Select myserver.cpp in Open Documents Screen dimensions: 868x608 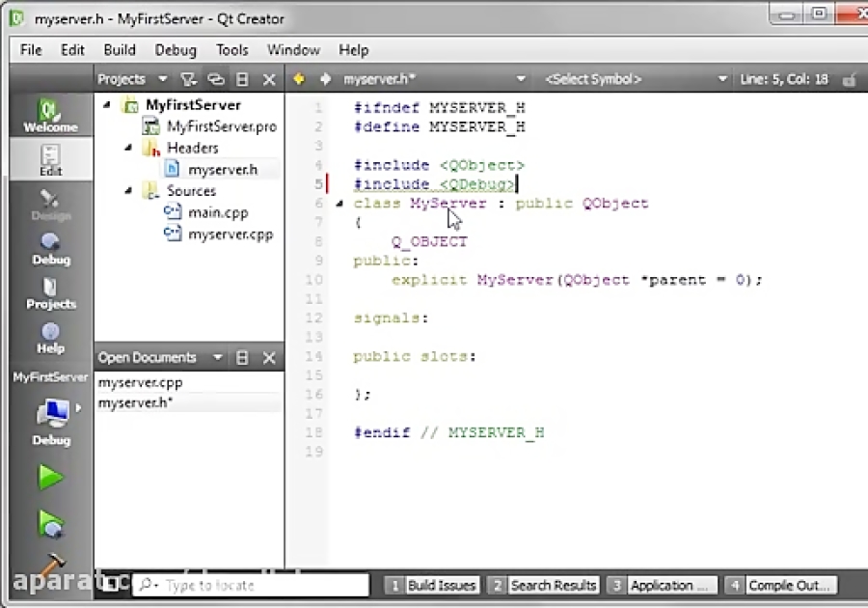click(140, 382)
